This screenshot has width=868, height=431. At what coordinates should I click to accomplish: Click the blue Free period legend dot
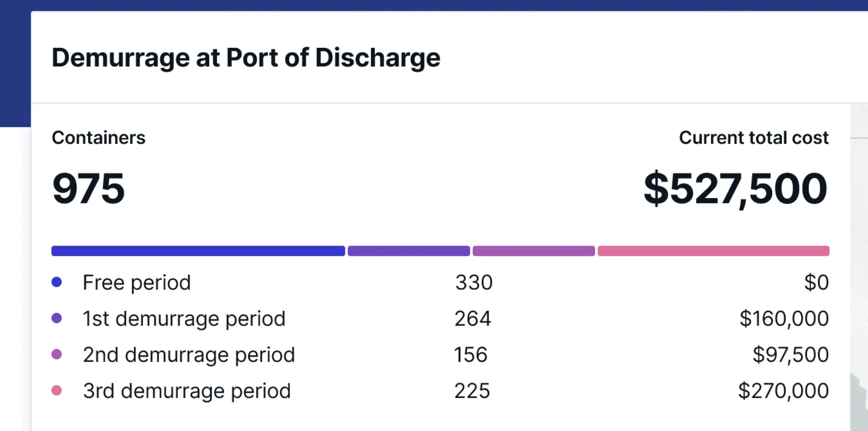(x=57, y=282)
